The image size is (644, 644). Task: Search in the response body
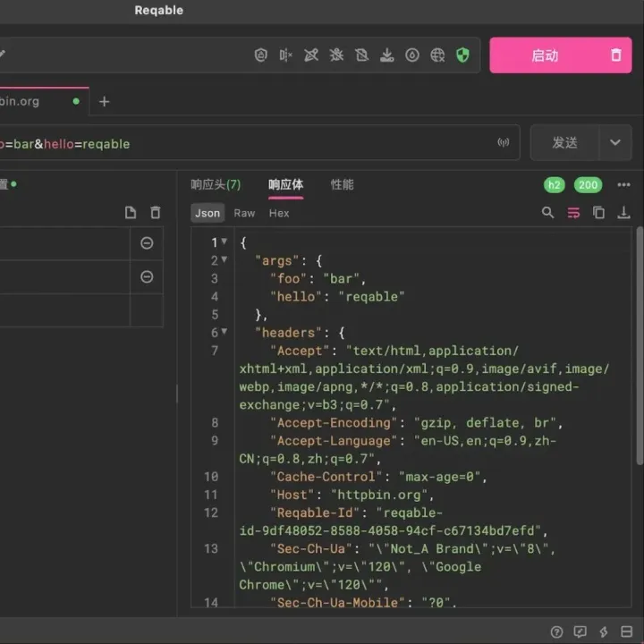[548, 212]
